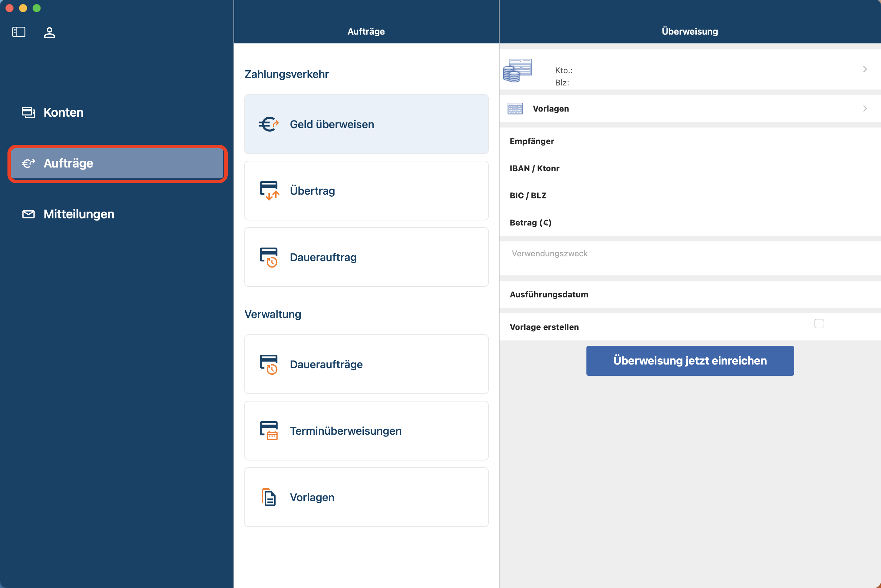
Task: Click the Vorlagen documents icon in Verwaltung
Action: pos(269,497)
